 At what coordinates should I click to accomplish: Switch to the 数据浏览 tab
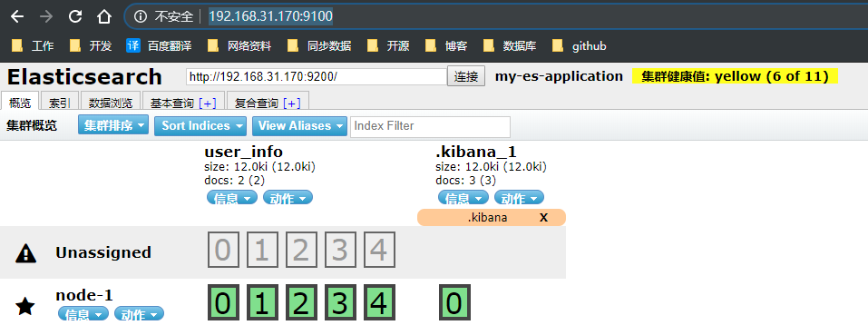point(111,103)
